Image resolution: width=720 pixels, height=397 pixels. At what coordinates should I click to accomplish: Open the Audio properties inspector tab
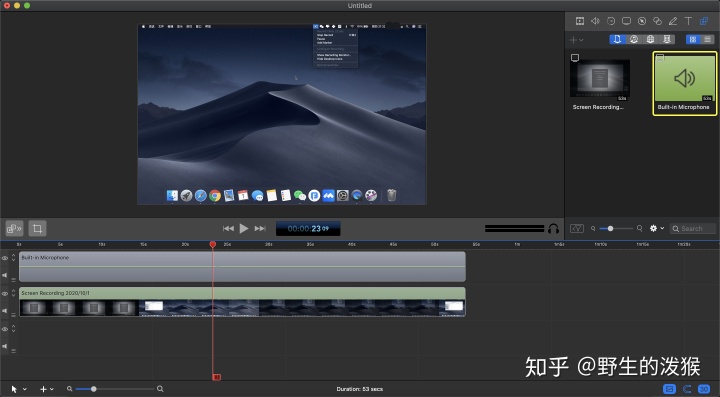pos(595,21)
